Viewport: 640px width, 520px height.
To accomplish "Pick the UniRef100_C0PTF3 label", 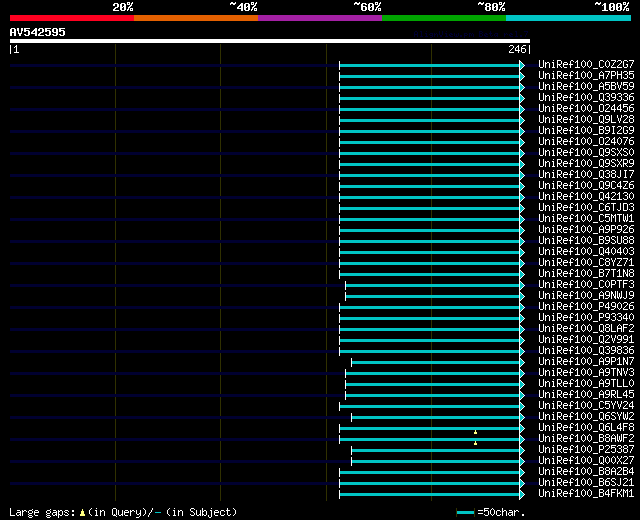I will point(586,285).
